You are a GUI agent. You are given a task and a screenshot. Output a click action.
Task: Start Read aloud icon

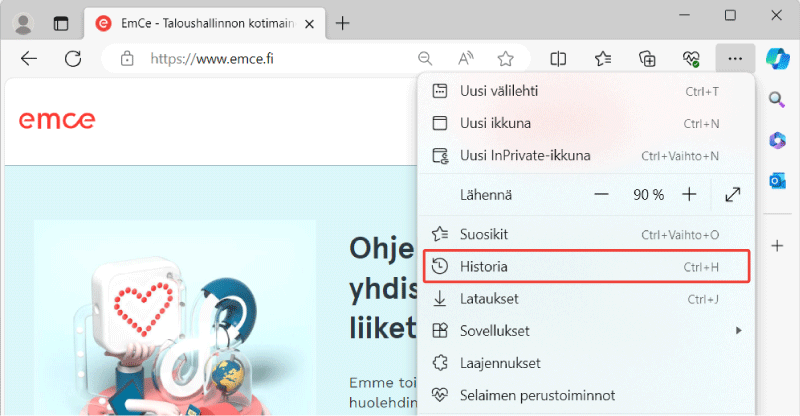(465, 59)
